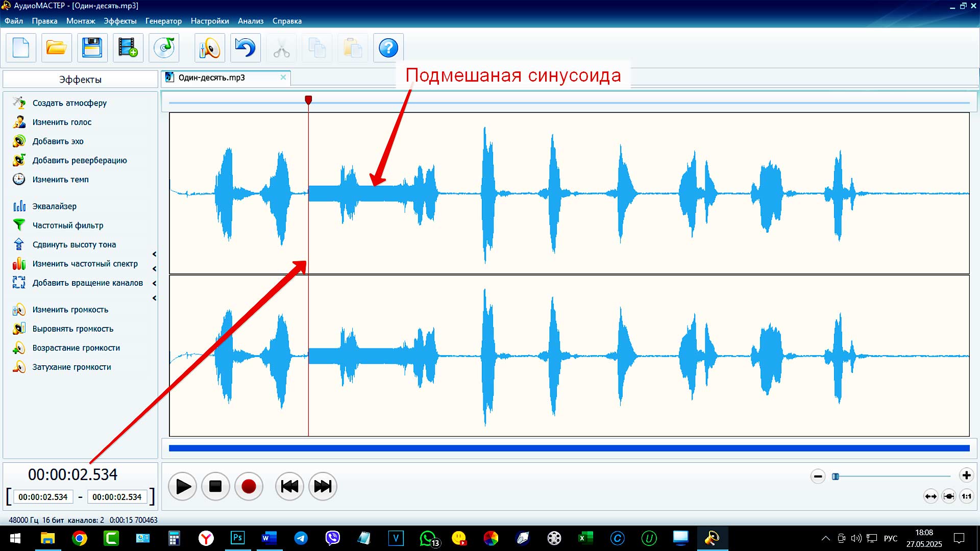Select Выровнять громкость effect
The width and height of the screenshot is (980, 551).
point(72,329)
